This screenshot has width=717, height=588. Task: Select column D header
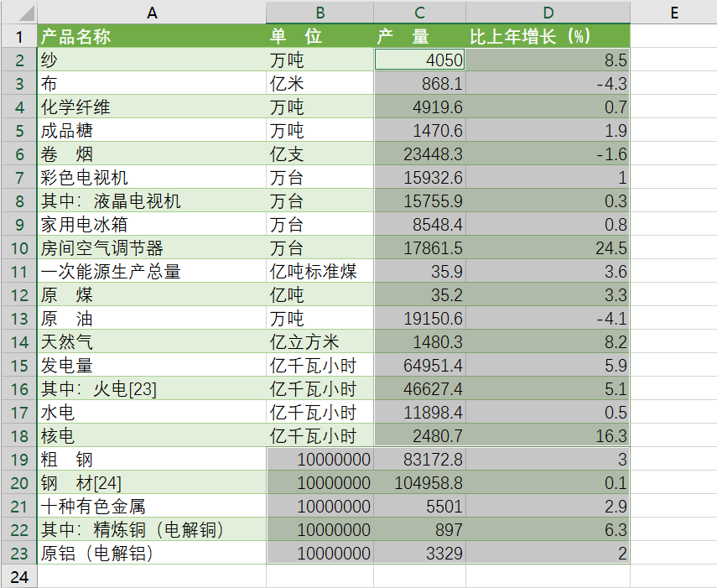548,13
